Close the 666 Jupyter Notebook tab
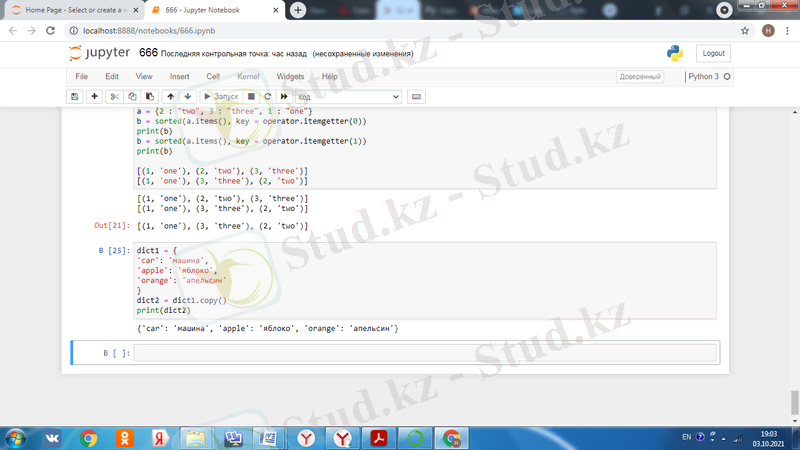Viewport: 800px width, 450px height. 276,10
